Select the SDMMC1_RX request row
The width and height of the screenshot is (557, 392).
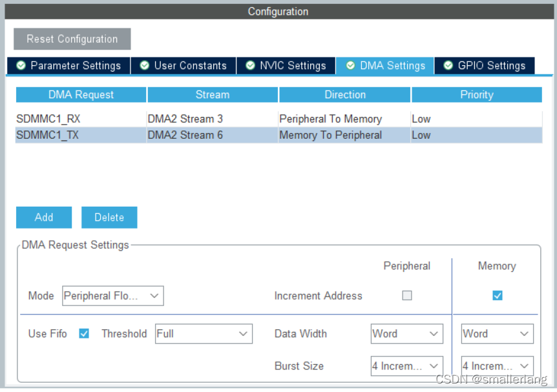click(x=279, y=119)
